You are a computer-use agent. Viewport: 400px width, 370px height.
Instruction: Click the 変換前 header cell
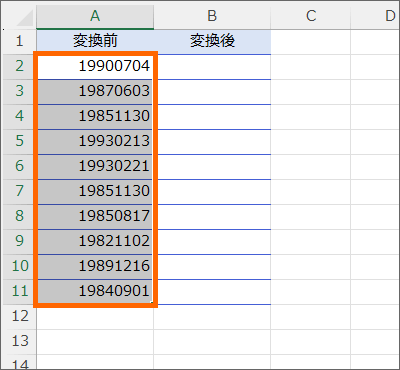click(x=95, y=42)
